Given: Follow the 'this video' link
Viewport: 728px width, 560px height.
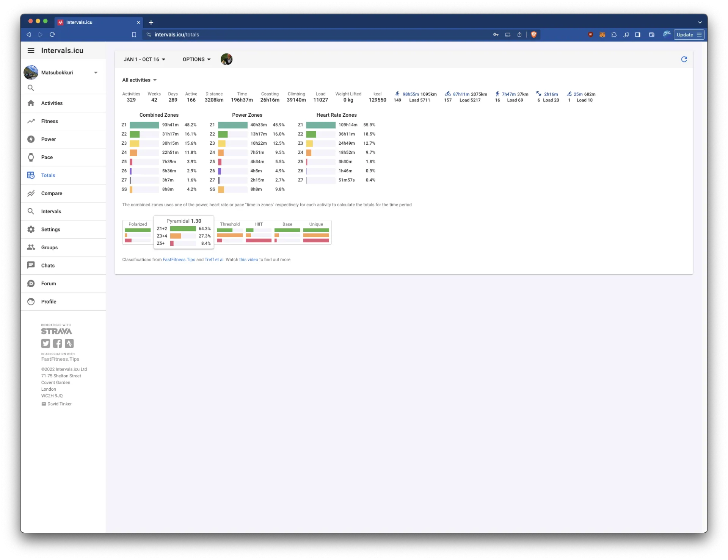Looking at the screenshot, I should tap(248, 260).
